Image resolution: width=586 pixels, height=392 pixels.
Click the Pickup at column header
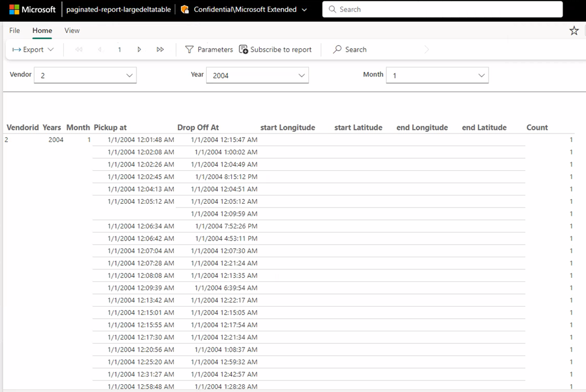(110, 127)
